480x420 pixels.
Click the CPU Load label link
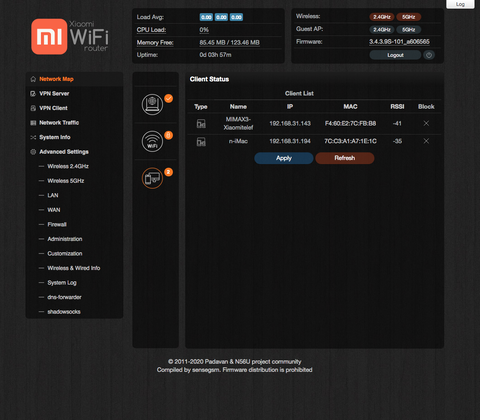[151, 30]
